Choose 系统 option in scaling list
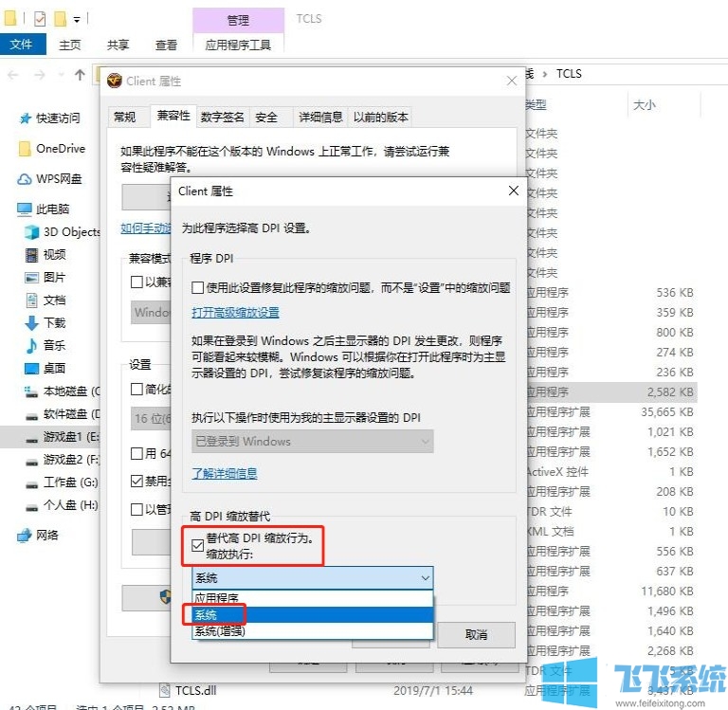728x710 pixels. pyautogui.click(x=313, y=615)
